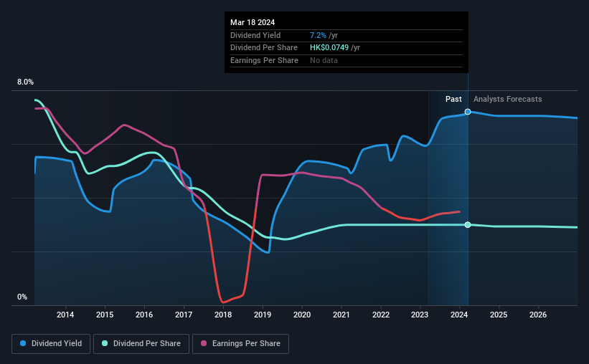The height and width of the screenshot is (364, 589).
Task: Click the 7.2% dividend yield value
Action: click(318, 35)
